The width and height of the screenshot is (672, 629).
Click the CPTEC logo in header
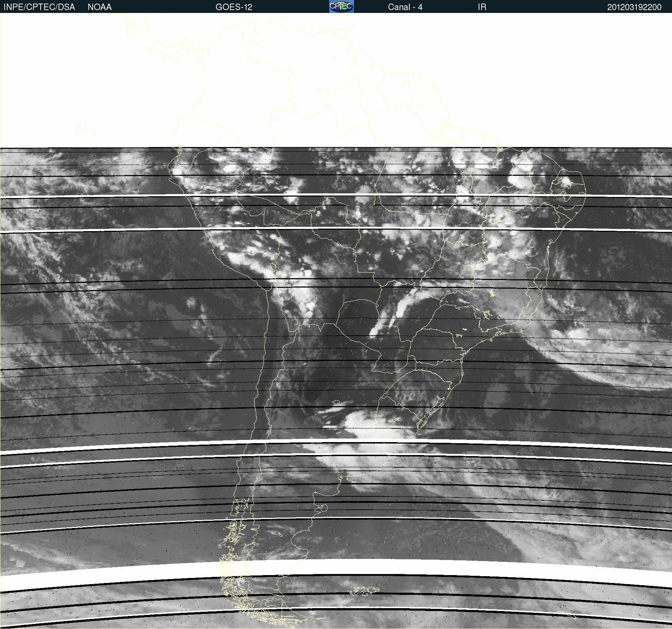341,6
